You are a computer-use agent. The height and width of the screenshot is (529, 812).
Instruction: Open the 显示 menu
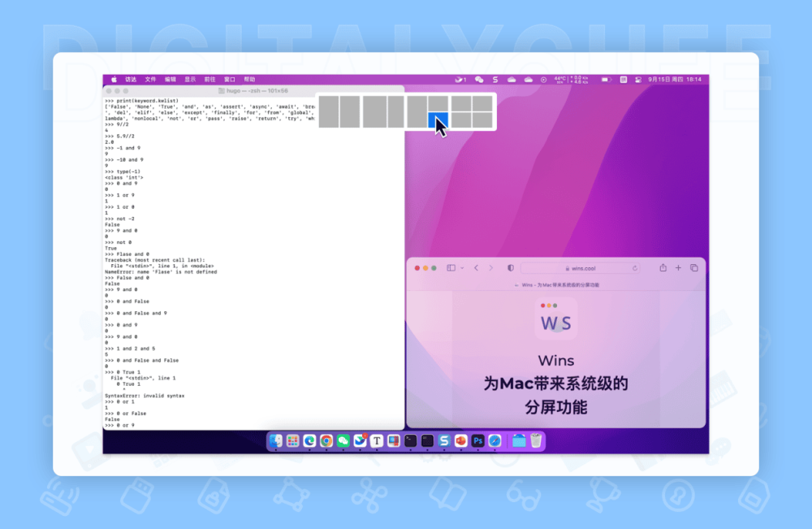tap(190, 80)
